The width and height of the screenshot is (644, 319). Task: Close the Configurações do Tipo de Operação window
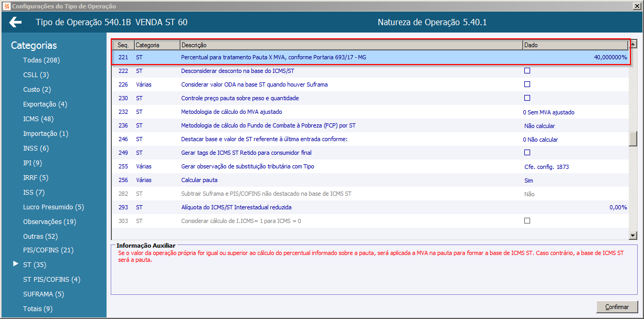tap(637, 6)
